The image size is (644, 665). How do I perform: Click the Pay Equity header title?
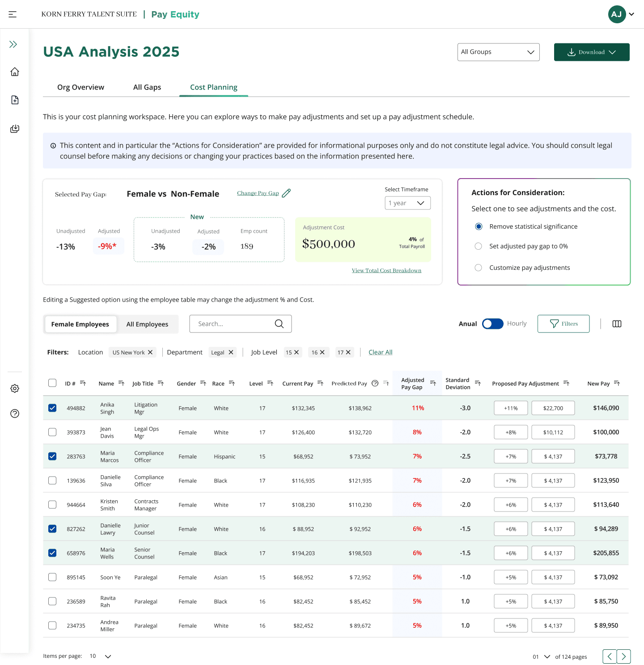pyautogui.click(x=175, y=14)
